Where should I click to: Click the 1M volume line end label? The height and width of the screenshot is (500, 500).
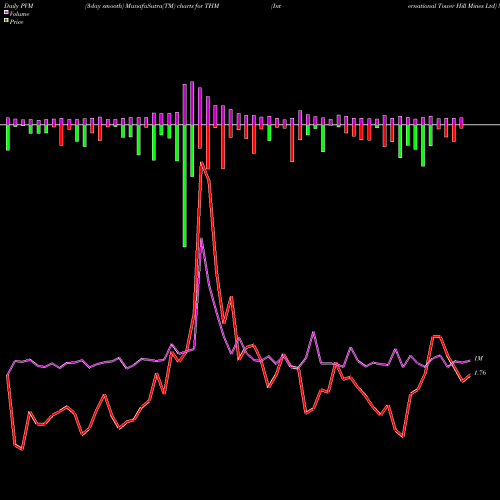click(x=478, y=359)
